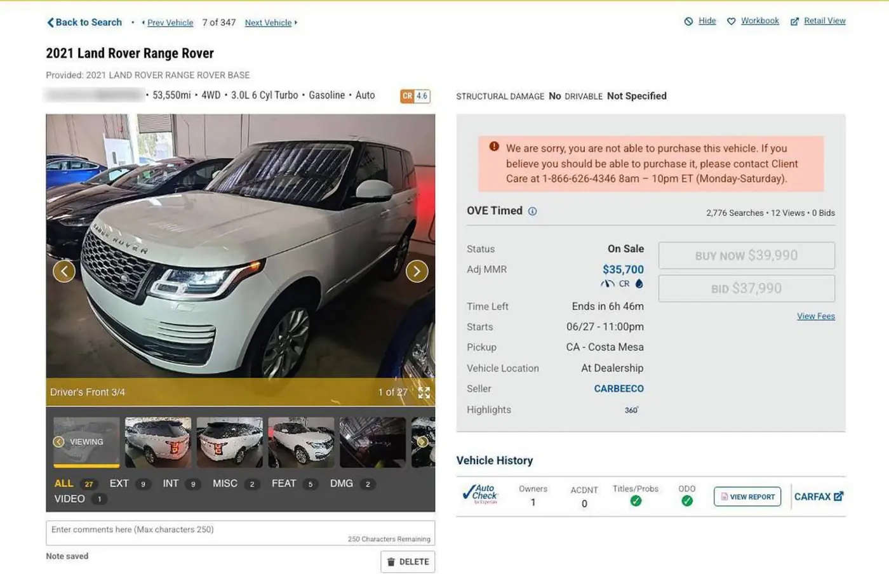Click the Retail View external link icon
Screen dimensions: 889x588
click(x=794, y=22)
